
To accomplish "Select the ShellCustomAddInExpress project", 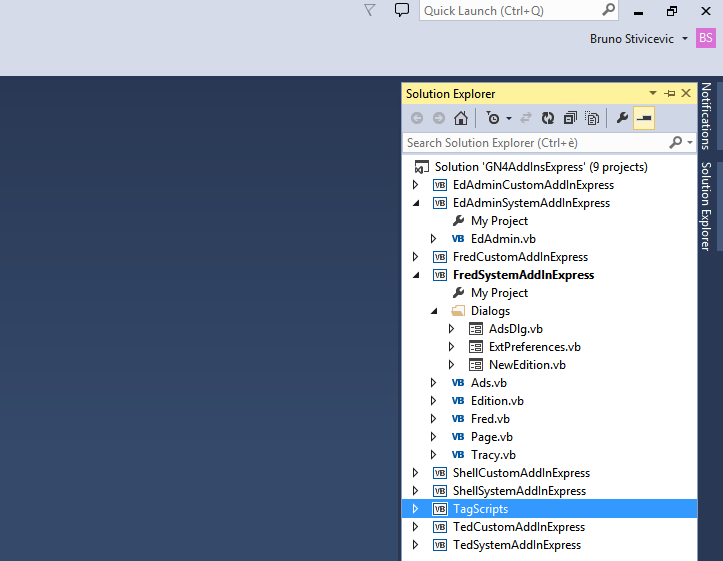I will pos(521,472).
